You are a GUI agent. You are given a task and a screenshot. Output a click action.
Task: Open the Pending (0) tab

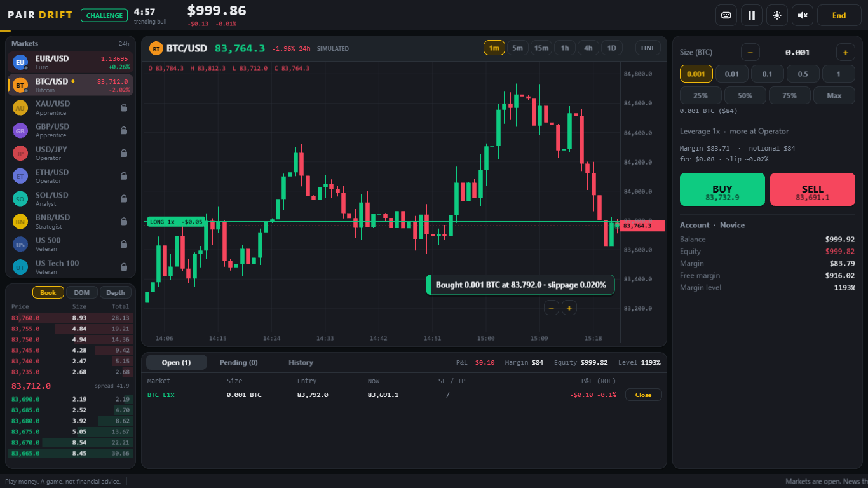239,362
